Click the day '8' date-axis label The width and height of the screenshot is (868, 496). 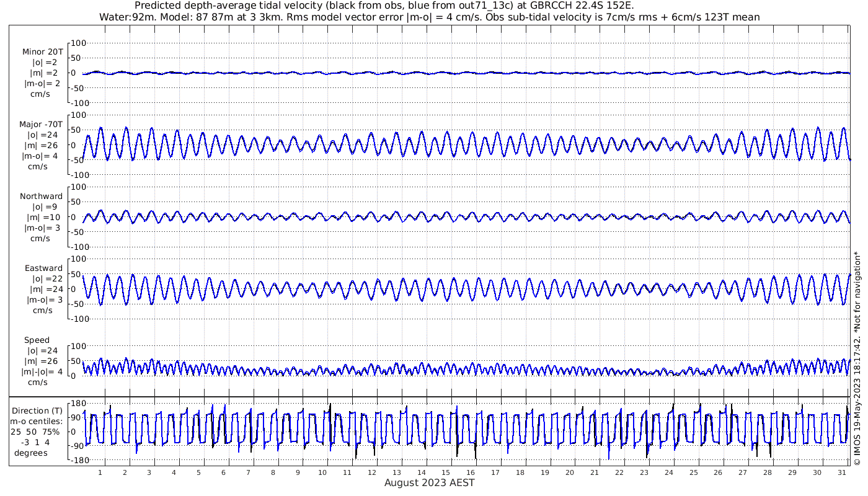tap(273, 472)
